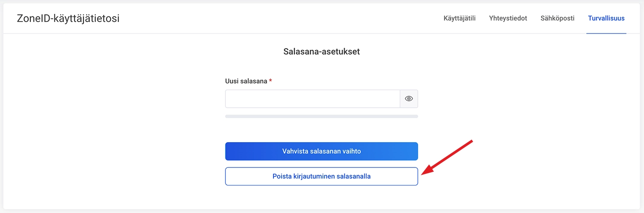Screen dimensions: 644x213
Task: Click the ZoneID-käyttäjätietosi page title
Action: [68, 18]
